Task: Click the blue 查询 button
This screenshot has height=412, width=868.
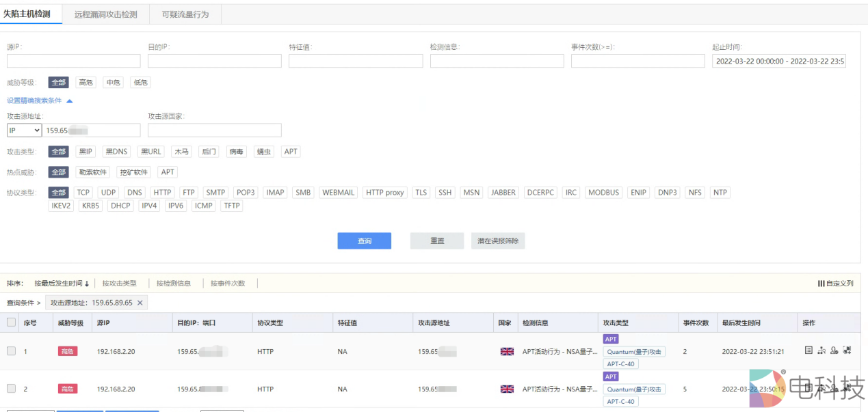Action: (x=364, y=241)
